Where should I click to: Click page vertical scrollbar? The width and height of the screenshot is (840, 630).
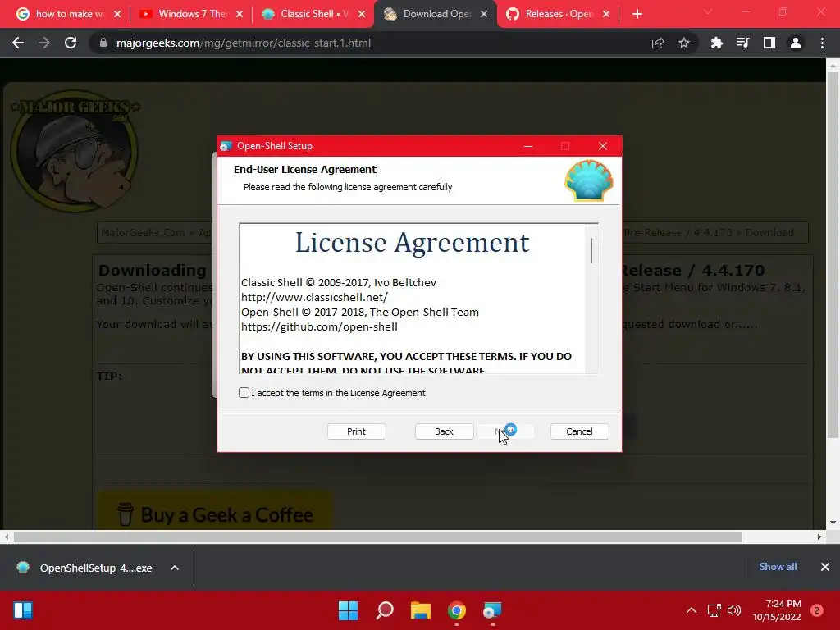coord(832,254)
